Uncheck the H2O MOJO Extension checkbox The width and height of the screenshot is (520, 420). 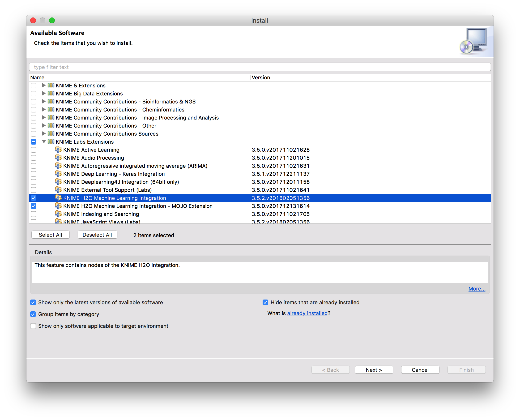(x=34, y=206)
